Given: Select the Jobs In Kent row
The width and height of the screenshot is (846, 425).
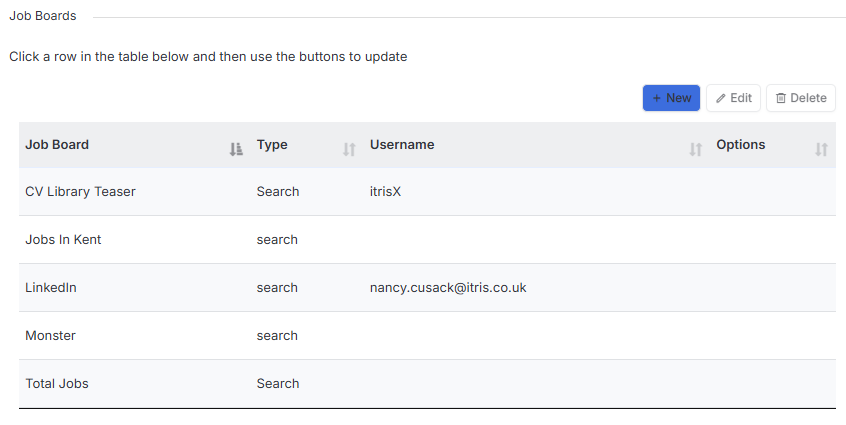Looking at the screenshot, I should point(427,239).
